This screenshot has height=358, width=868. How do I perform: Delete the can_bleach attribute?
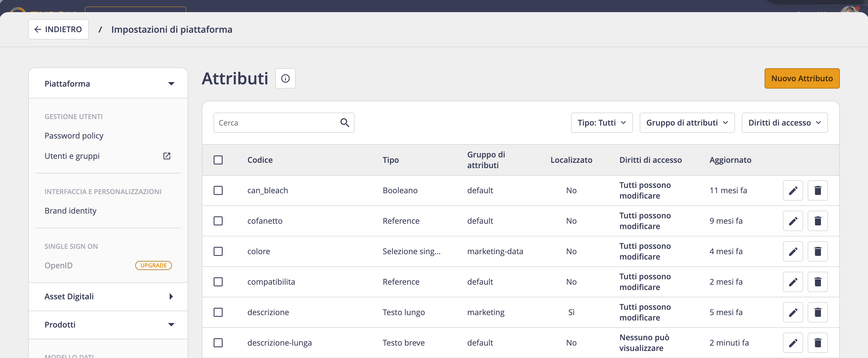coord(818,191)
